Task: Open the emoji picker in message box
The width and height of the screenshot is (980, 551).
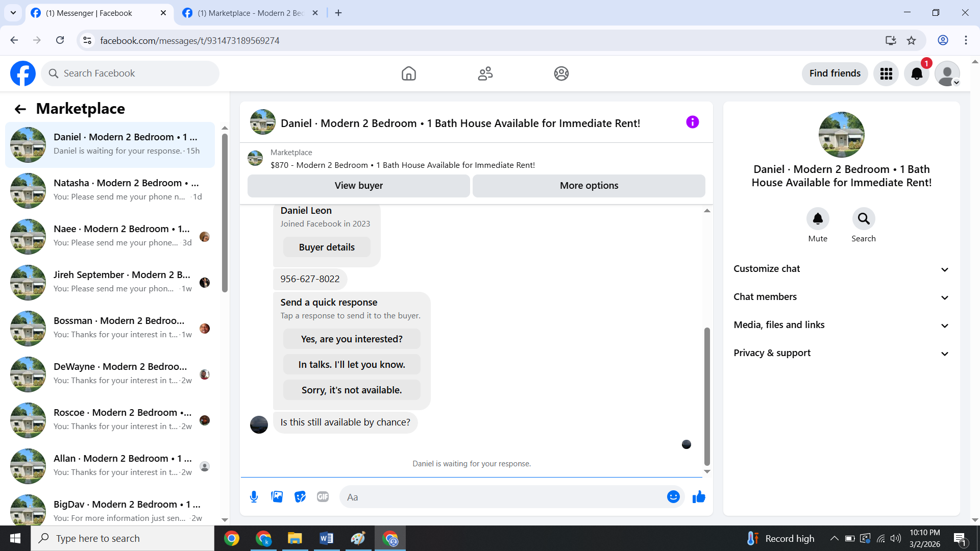Action: point(673,496)
